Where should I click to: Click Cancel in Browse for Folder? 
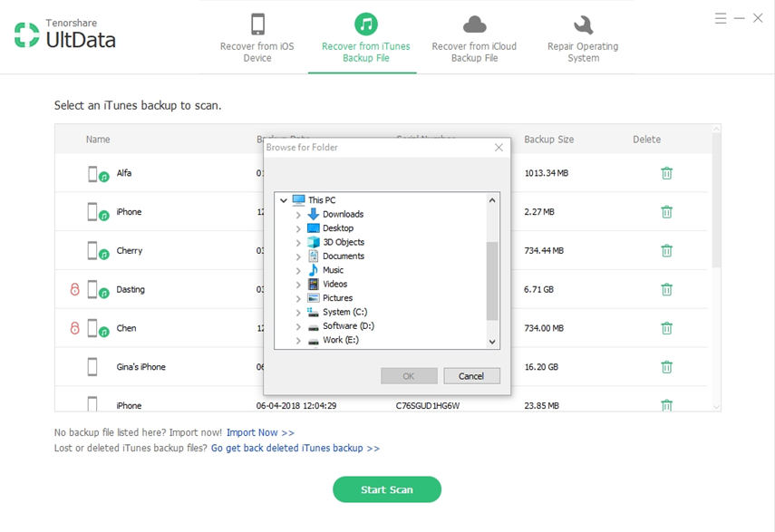pos(471,376)
